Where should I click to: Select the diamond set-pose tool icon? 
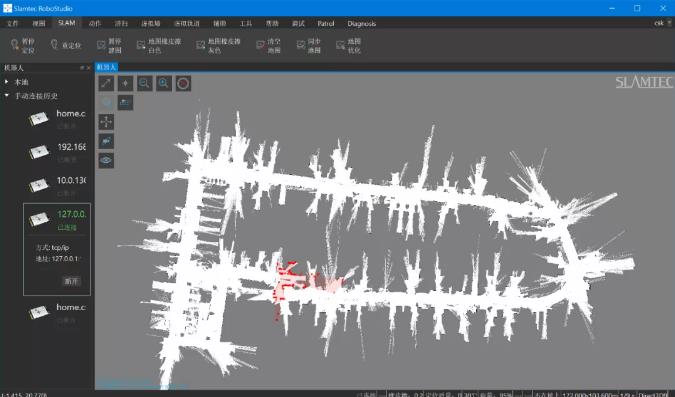[x=125, y=83]
